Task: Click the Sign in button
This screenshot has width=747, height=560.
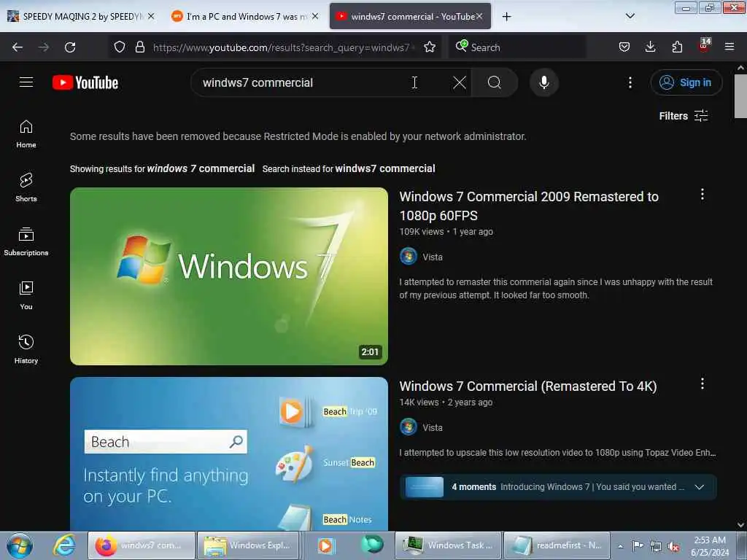Action: pyautogui.click(x=686, y=82)
